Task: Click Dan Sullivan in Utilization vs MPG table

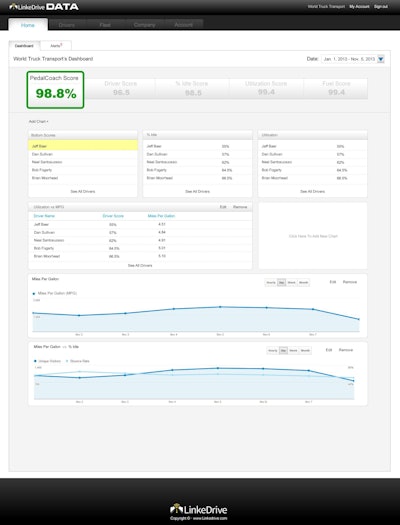Action: [44, 232]
